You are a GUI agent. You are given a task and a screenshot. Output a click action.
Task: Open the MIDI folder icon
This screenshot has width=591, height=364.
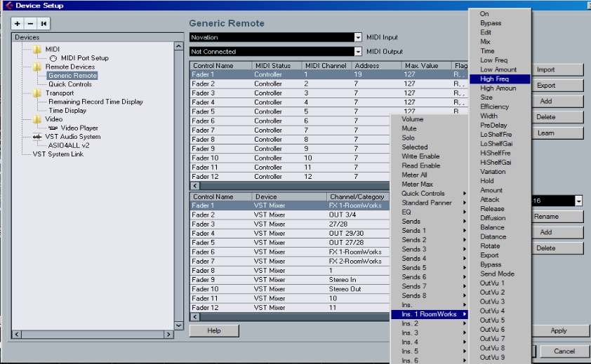(37, 49)
